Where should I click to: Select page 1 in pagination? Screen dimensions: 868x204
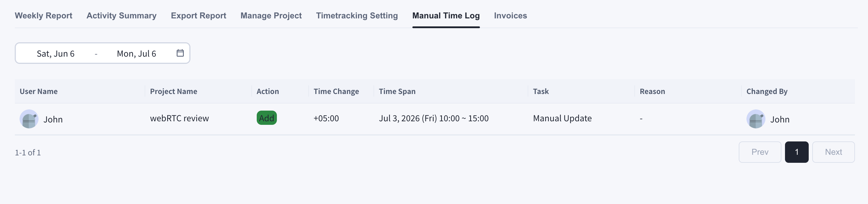pos(797,152)
